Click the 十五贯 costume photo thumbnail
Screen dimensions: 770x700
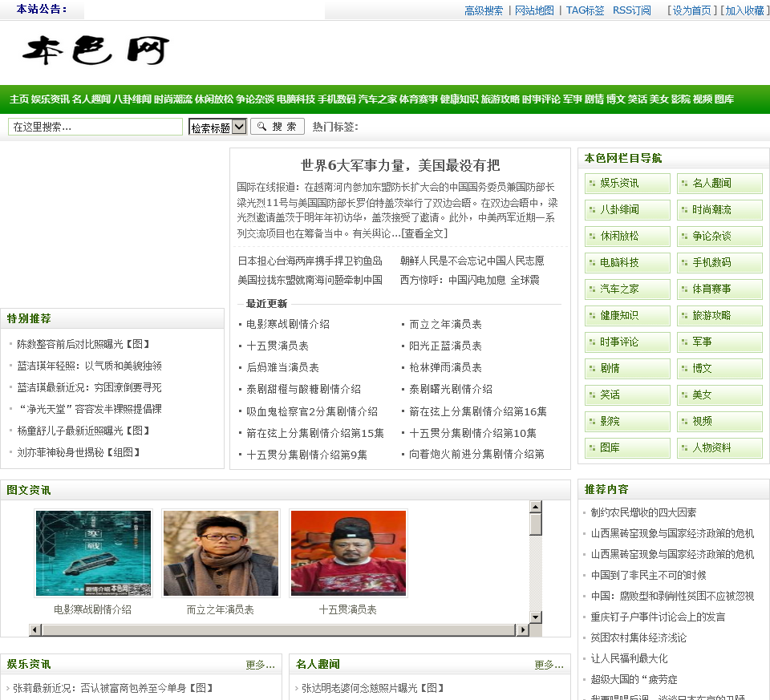[x=349, y=553]
